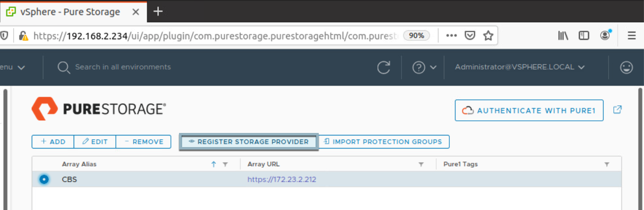Open the Firefox hamburger menu
The height and width of the screenshot is (210, 644).
tap(631, 36)
